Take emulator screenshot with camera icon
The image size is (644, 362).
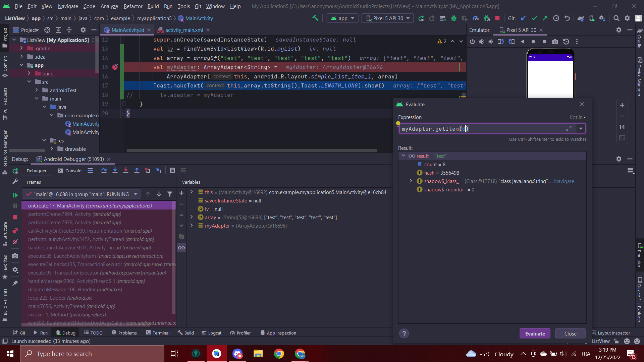555,42
